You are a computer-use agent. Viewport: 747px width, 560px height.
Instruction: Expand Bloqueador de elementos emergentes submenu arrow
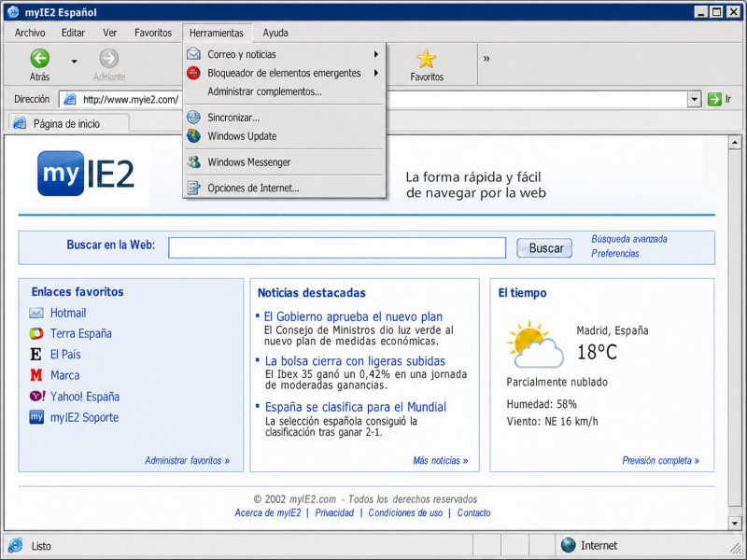[x=376, y=73]
